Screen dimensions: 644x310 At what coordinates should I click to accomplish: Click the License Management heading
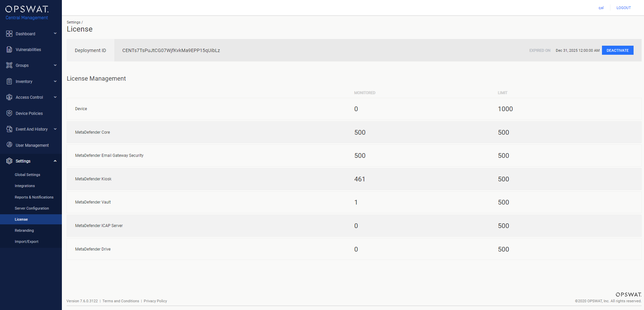(x=96, y=79)
